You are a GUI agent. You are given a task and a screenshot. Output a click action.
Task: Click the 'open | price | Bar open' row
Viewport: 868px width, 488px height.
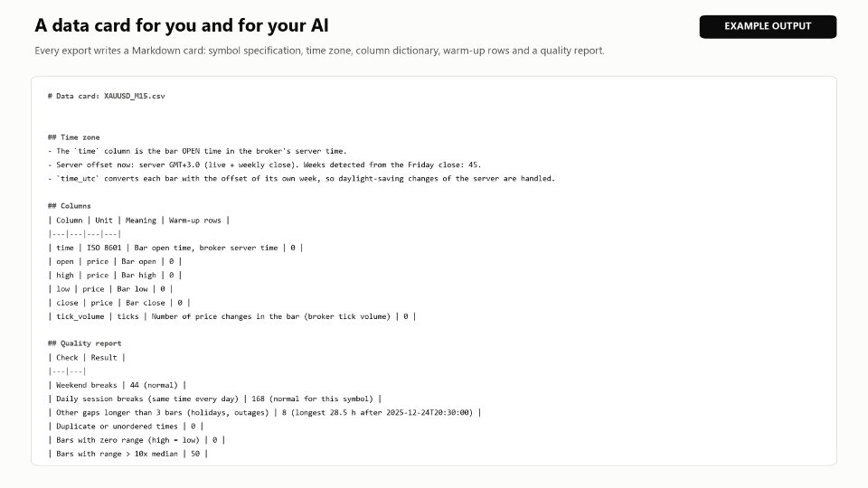[115, 262]
